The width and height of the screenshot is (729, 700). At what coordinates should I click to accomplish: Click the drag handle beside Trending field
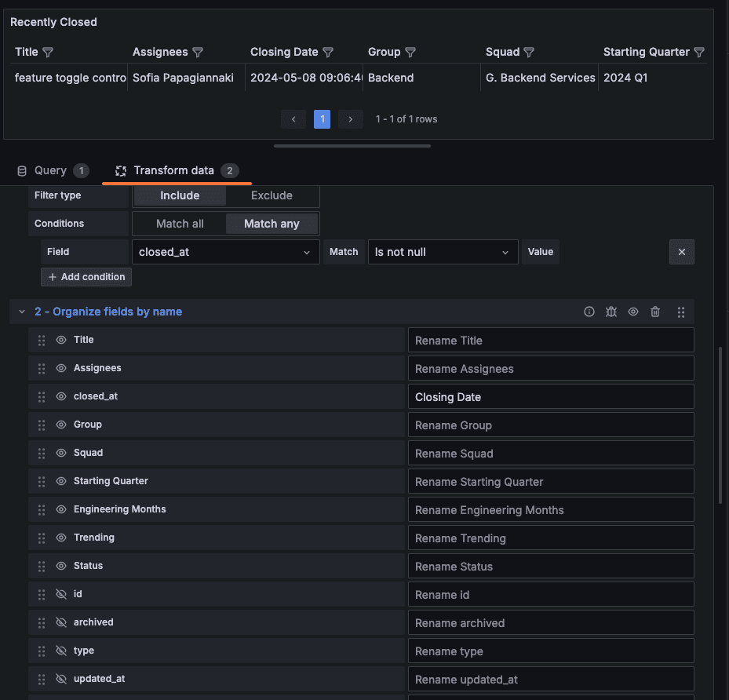[x=41, y=538]
